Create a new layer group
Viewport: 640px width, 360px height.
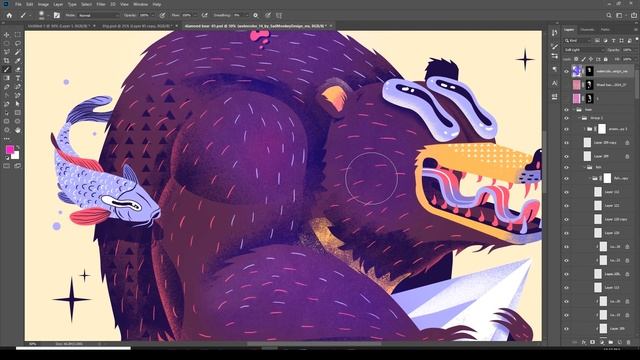click(x=611, y=342)
